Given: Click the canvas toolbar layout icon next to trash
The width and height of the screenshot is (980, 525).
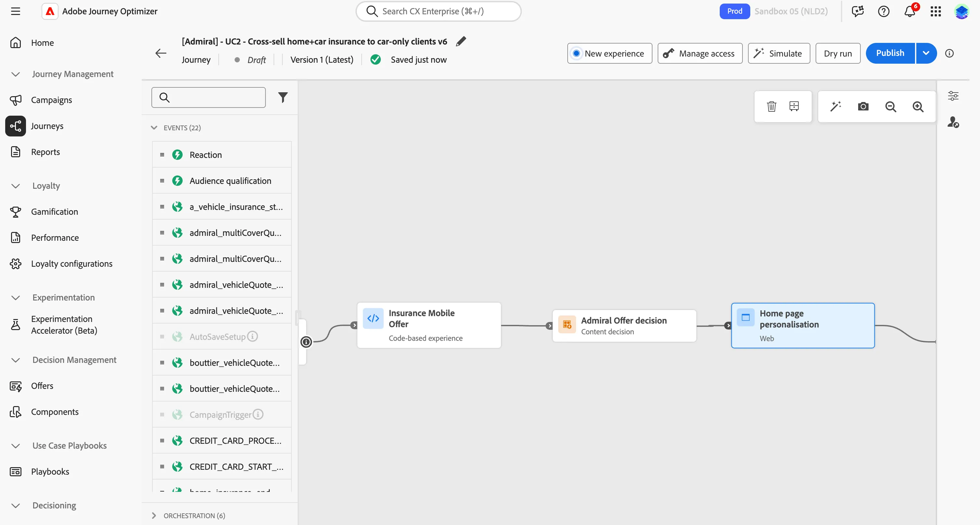Looking at the screenshot, I should 794,107.
